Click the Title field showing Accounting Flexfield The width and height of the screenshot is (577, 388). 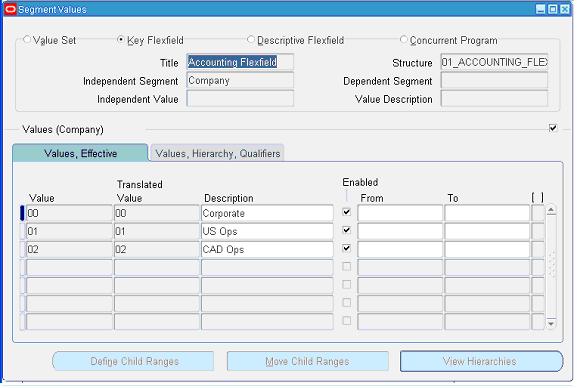point(240,62)
